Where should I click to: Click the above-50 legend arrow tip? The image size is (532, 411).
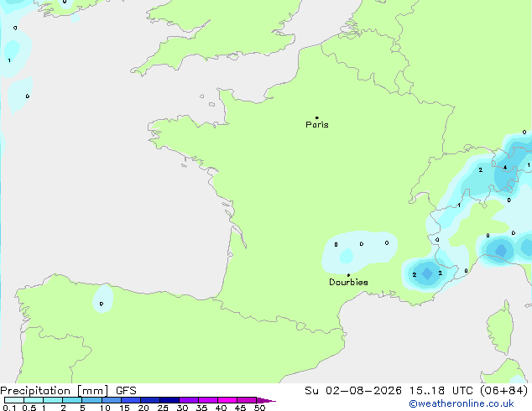click(266, 400)
